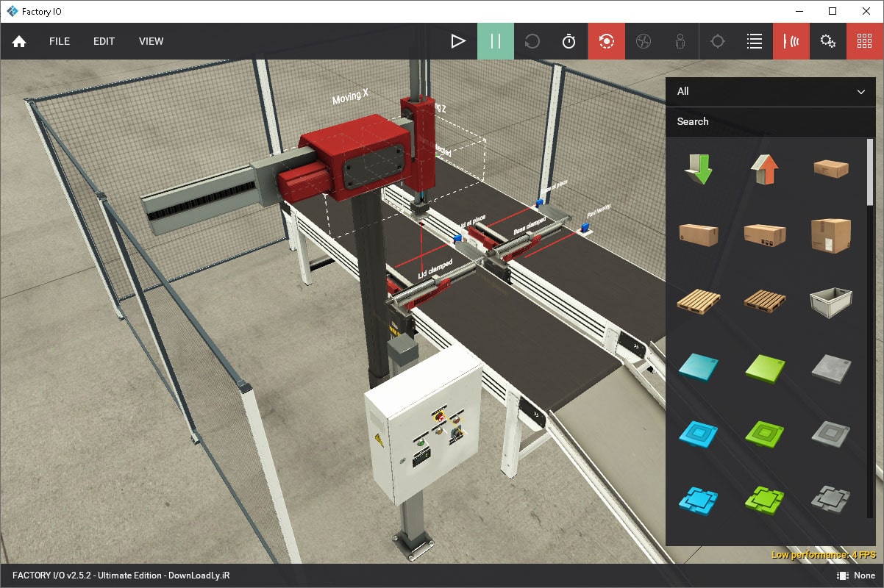Toggle the sensor tags display icon
This screenshot has height=588, width=884.
pos(791,41)
